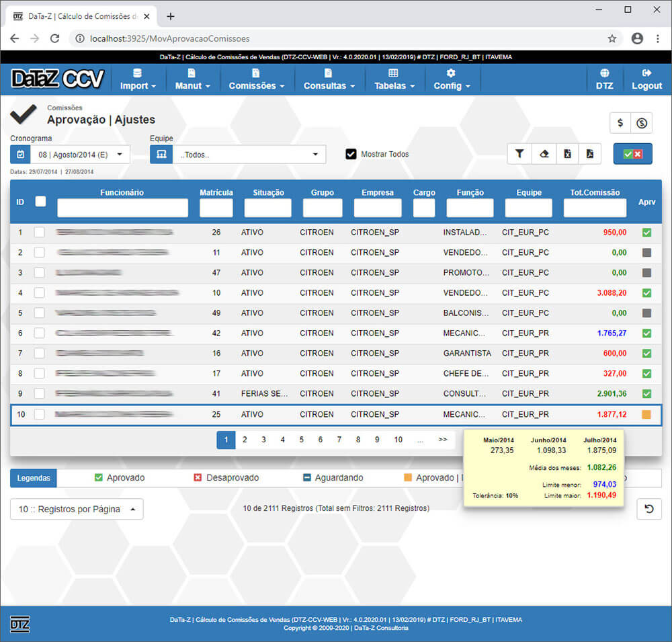The image size is (672, 642).
Task: Uncheck the Mostrar Todos checkbox
Action: [x=351, y=154]
